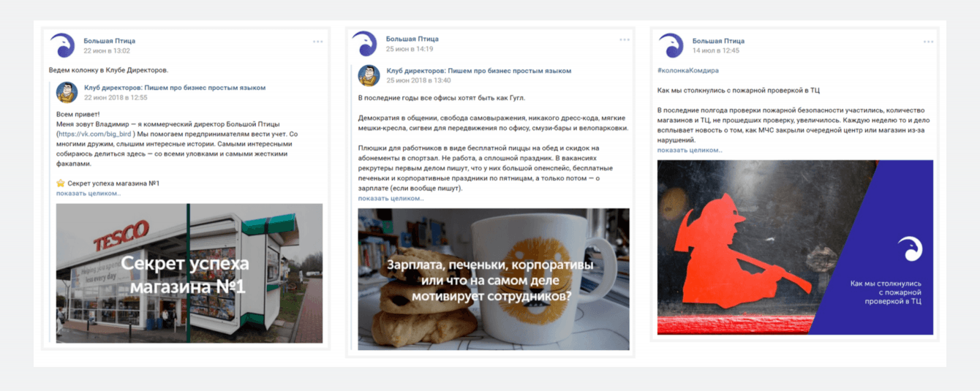980x391 pixels.
Task: Open the Tesco store image thumbnail
Action: [x=189, y=273]
